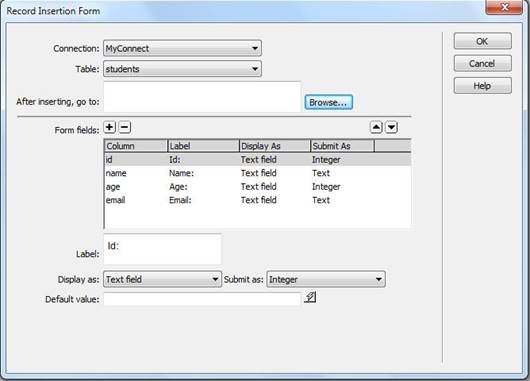Click the Default value input field
This screenshot has width=530, height=381.
point(202,299)
